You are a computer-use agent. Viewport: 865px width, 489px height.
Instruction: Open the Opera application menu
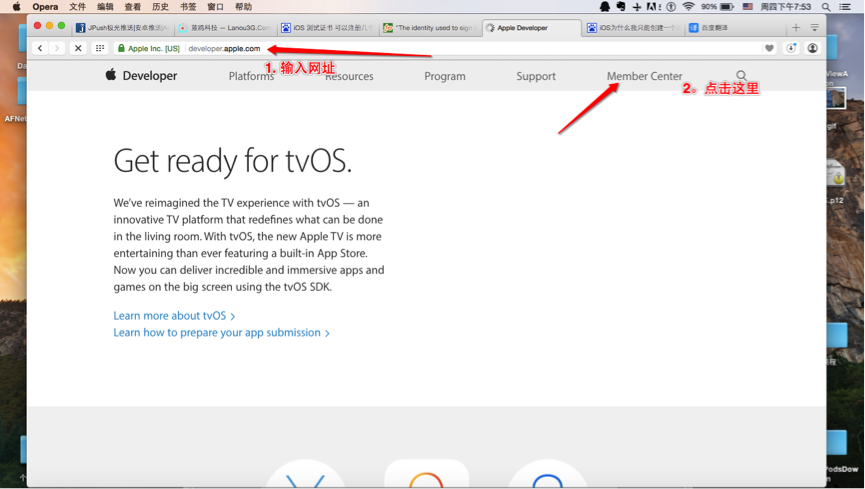point(45,7)
